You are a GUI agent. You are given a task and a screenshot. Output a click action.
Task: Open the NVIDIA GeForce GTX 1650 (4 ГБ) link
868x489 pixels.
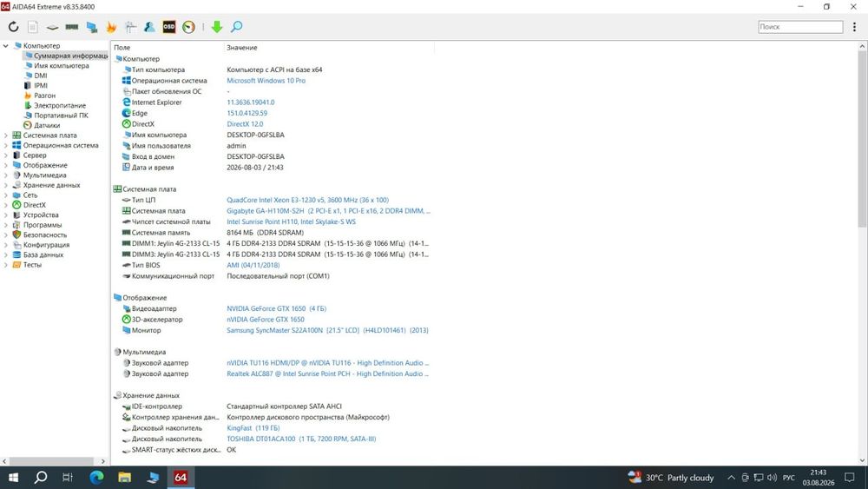click(x=276, y=308)
